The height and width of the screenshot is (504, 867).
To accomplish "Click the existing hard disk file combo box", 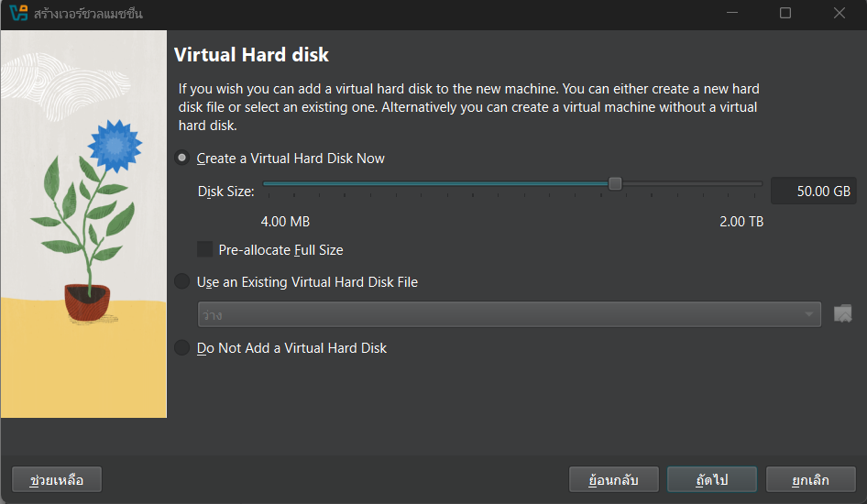I will point(499,315).
